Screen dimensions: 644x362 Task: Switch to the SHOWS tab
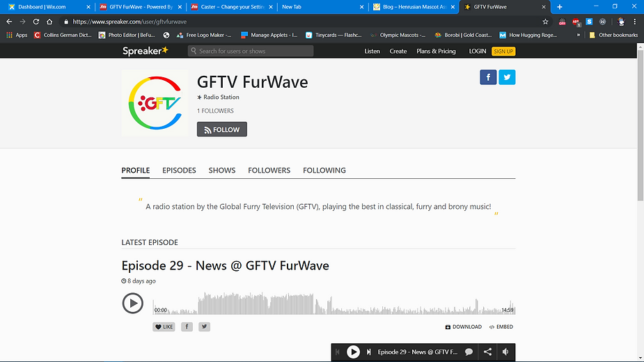[x=222, y=170]
